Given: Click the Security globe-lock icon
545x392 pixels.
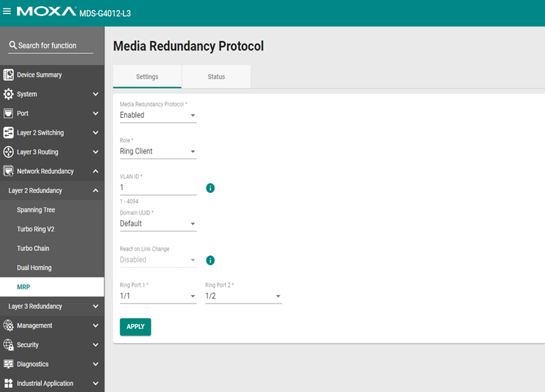Looking at the screenshot, I should coord(8,345).
